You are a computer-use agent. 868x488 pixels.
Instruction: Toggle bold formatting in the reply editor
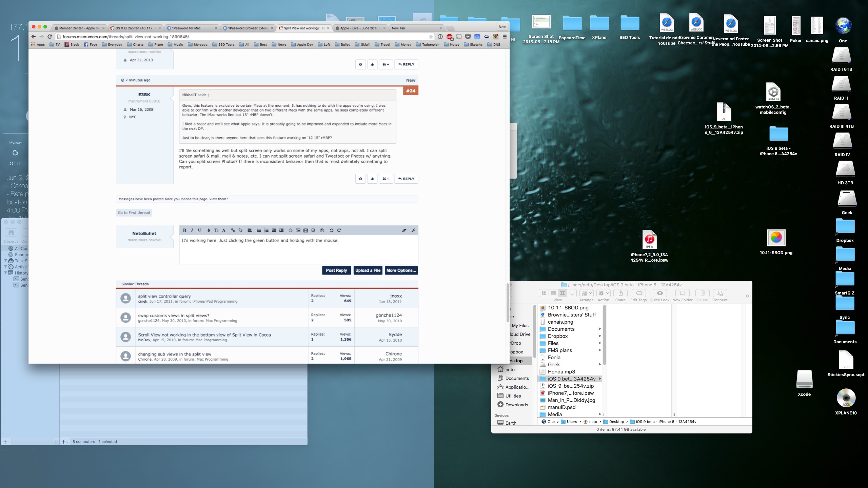[x=184, y=230]
